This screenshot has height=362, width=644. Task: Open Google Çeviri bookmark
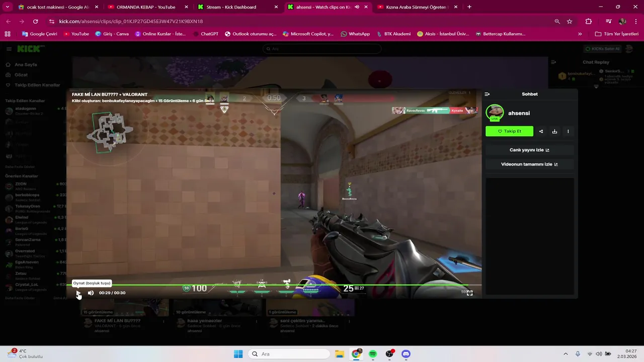click(x=39, y=34)
